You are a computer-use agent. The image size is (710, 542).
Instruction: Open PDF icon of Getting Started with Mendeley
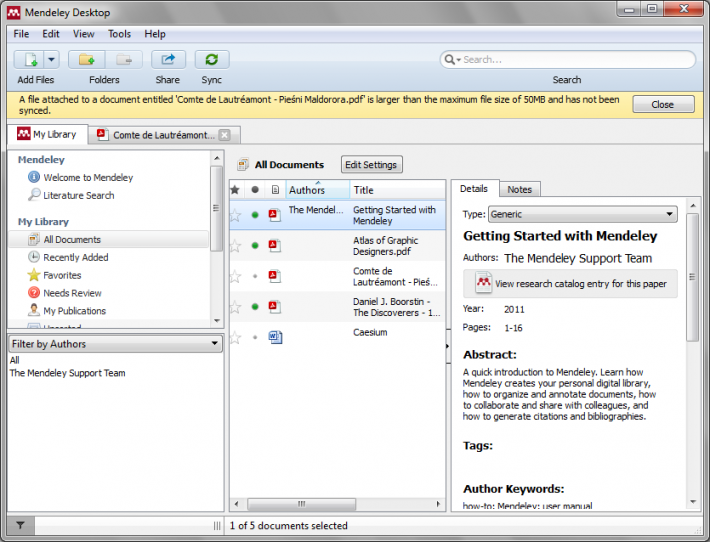pos(275,215)
